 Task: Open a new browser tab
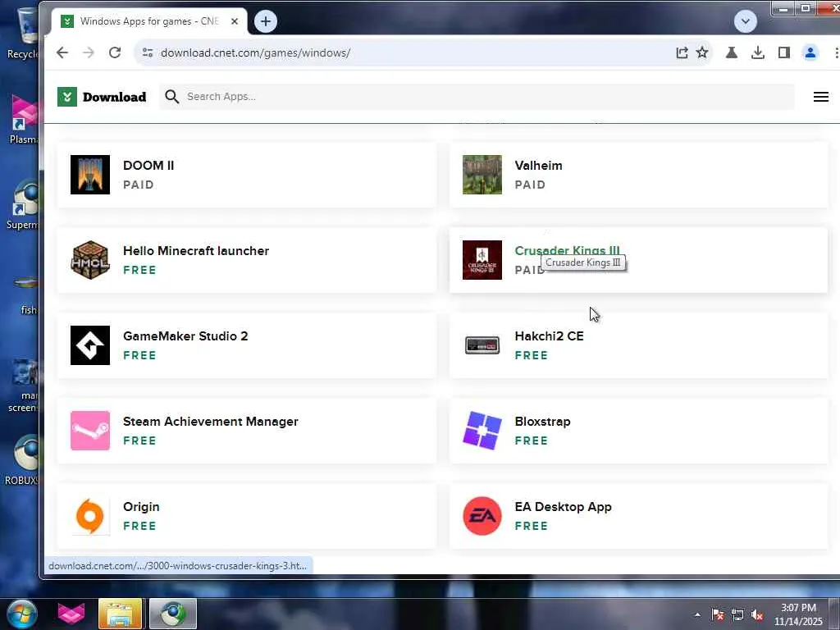coord(265,21)
